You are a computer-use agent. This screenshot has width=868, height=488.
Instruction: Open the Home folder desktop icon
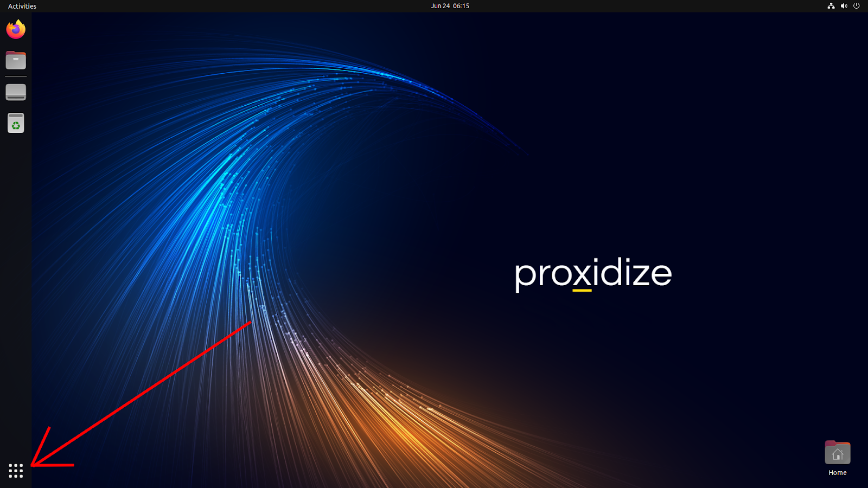838,453
